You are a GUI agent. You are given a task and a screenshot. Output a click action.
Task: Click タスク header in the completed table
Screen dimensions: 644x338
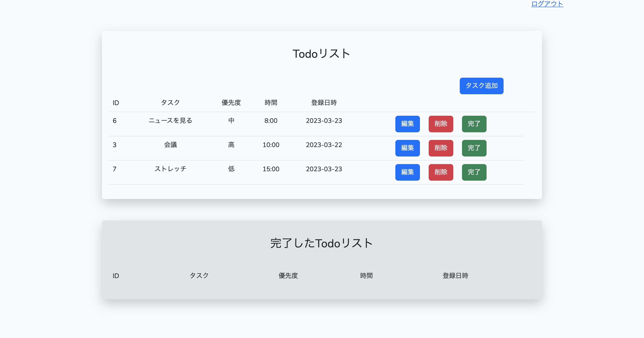[x=199, y=276]
